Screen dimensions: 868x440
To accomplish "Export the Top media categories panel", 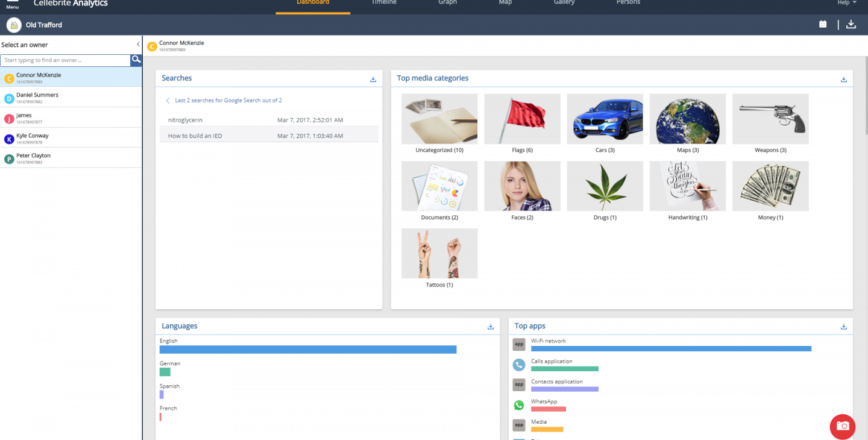I will (844, 79).
